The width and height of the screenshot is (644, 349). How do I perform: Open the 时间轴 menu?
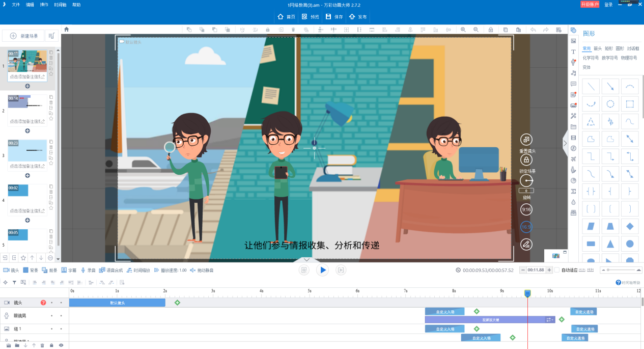pyautogui.click(x=60, y=5)
